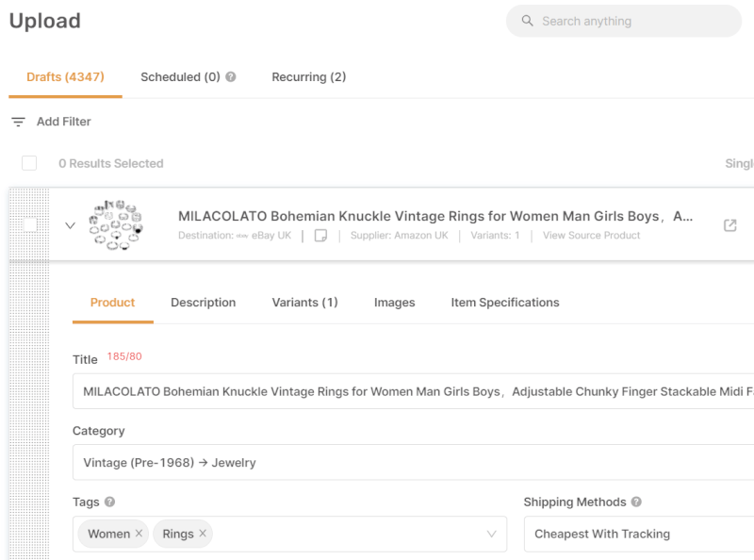
Task: Click the Category field Vintage Jewelry
Action: [414, 462]
